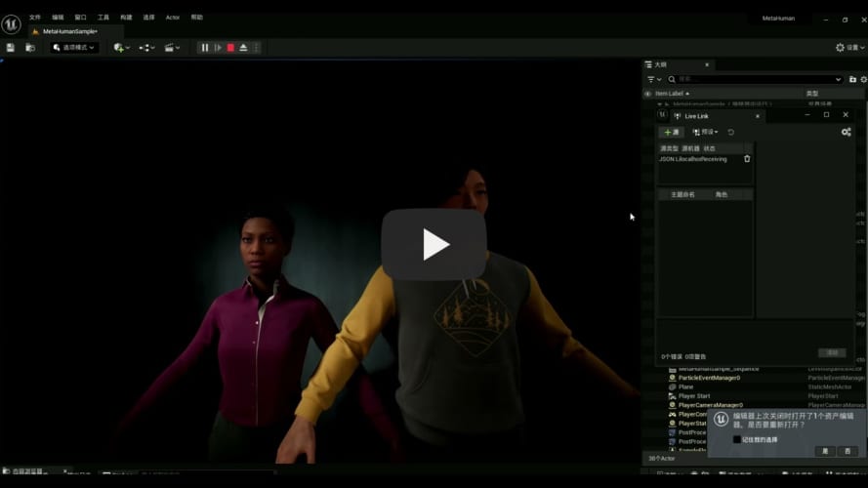The width and height of the screenshot is (868, 488).
Task: Sort by the Item Label column
Action: pyautogui.click(x=672, y=94)
